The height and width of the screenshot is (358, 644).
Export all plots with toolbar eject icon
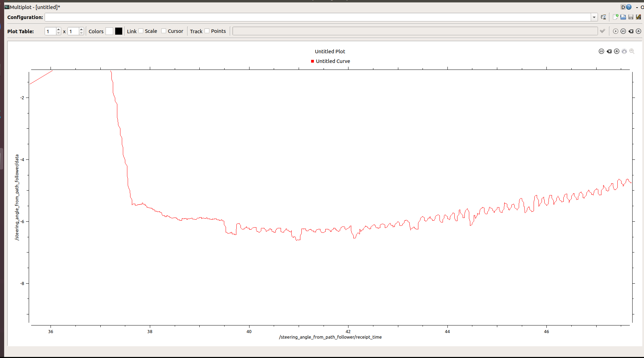click(x=638, y=31)
